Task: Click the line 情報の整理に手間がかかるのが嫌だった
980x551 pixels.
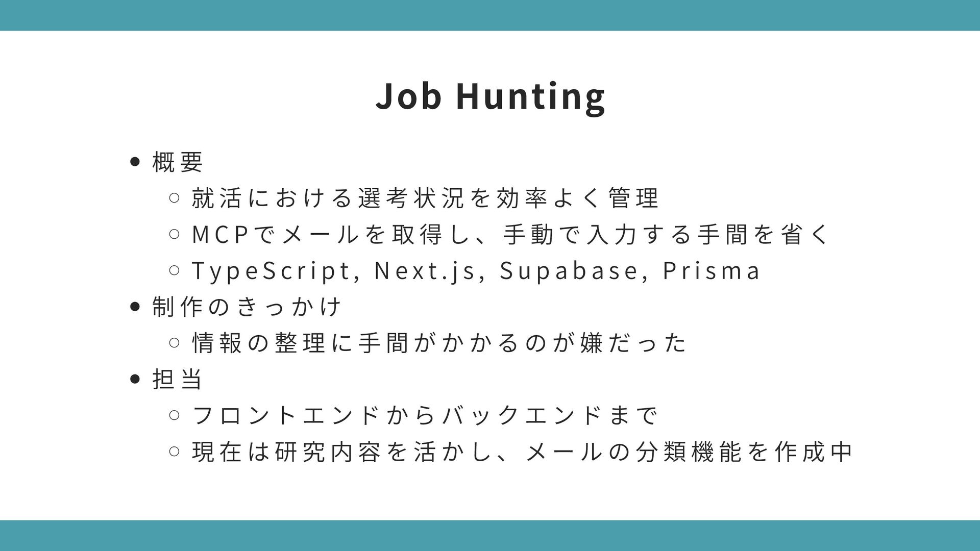Action: [x=439, y=343]
